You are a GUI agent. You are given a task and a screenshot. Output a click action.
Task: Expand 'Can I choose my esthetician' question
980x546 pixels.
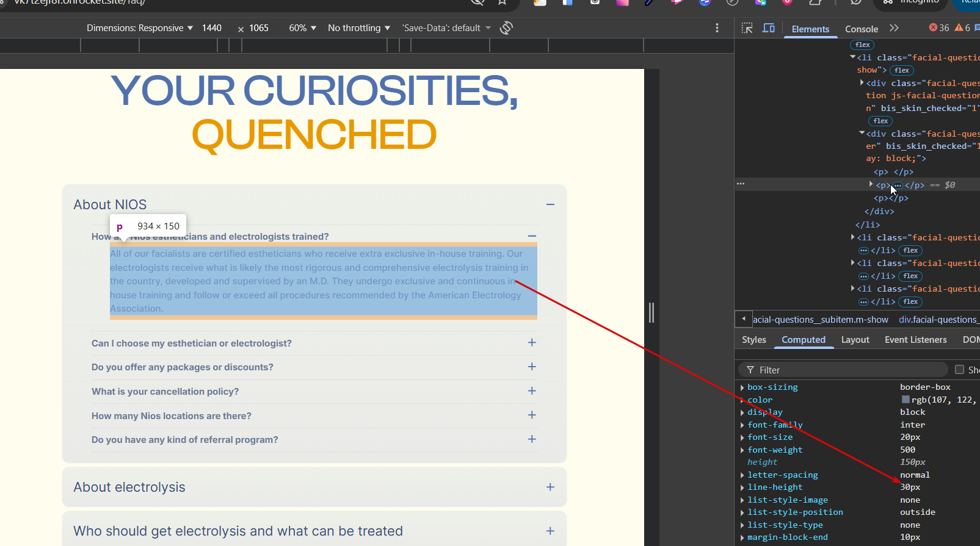pyautogui.click(x=532, y=343)
